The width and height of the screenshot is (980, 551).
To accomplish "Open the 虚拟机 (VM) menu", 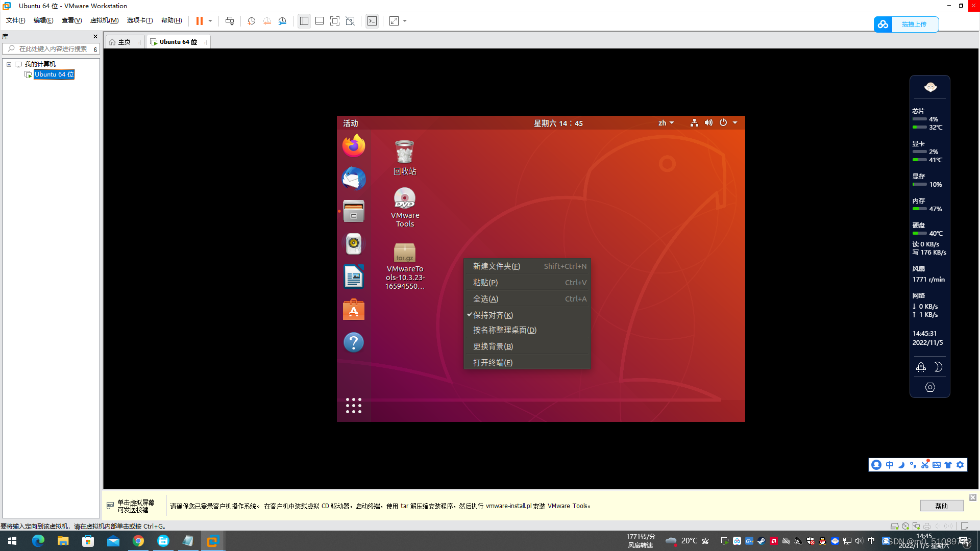I will pyautogui.click(x=104, y=20).
